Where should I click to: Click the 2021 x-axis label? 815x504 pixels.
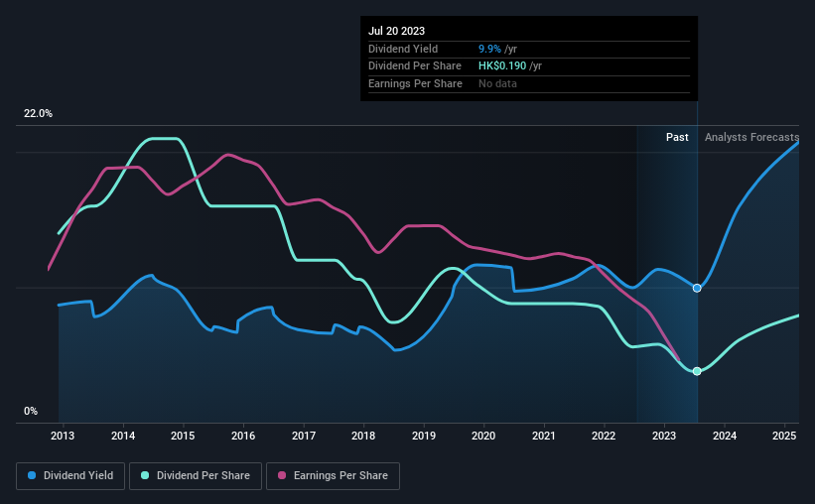544,436
